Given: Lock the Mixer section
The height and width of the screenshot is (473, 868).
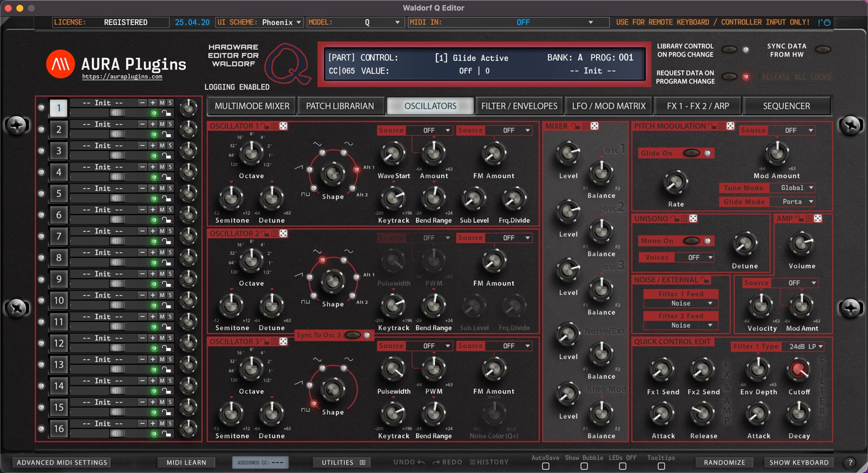Looking at the screenshot, I should coord(576,126).
